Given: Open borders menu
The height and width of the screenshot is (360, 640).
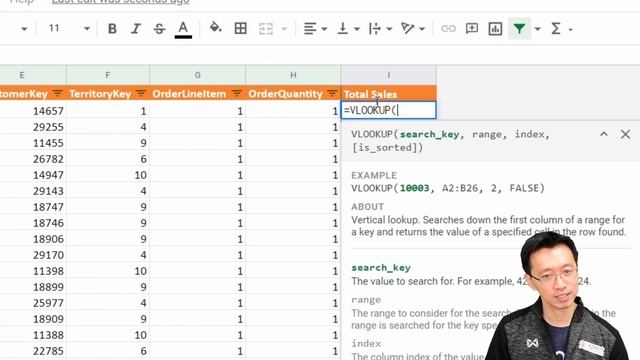Looking at the screenshot, I should [240, 28].
